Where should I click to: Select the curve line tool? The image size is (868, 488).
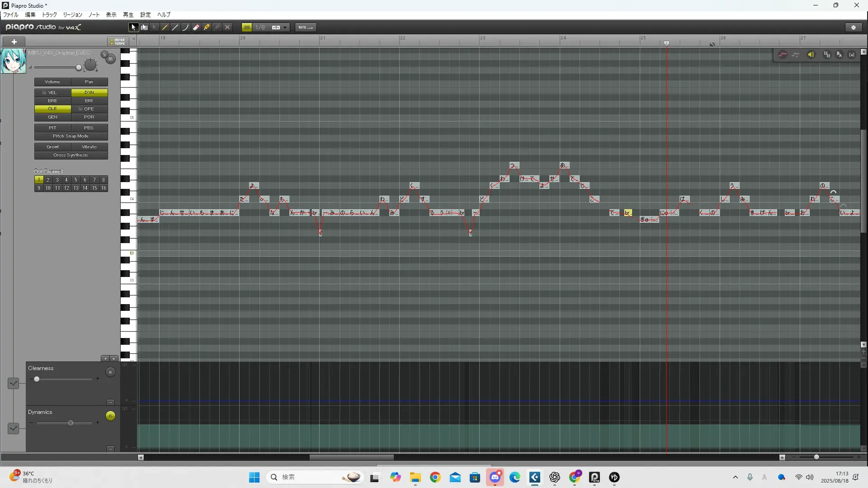click(x=185, y=28)
